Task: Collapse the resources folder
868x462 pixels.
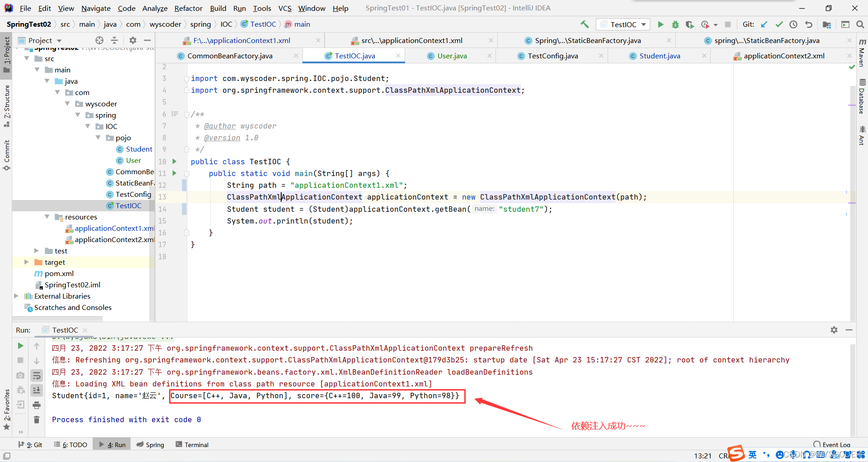Action: [x=47, y=217]
